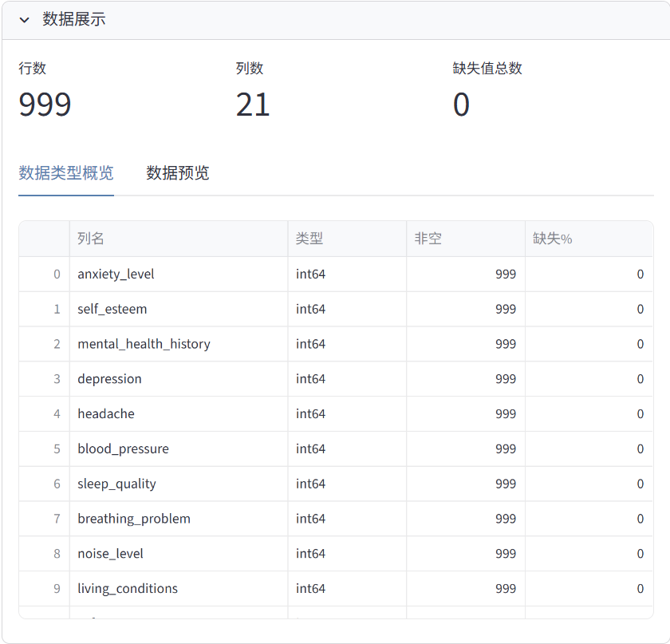Click the headache row name
The image size is (670, 644).
[x=106, y=414]
